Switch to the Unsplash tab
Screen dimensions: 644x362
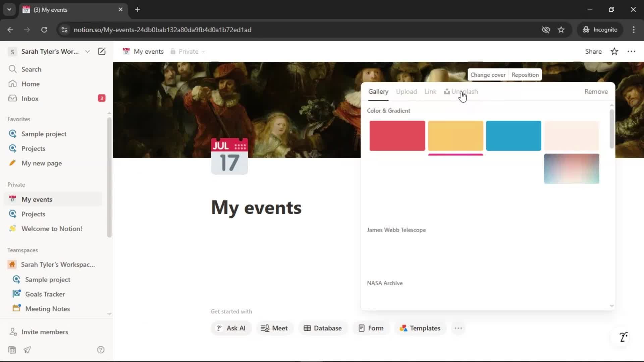[x=461, y=92]
